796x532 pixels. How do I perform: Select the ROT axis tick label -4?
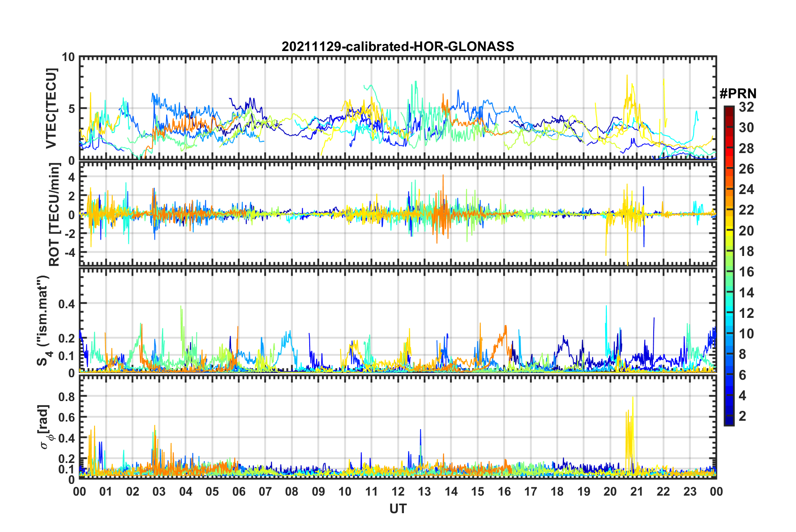69,253
